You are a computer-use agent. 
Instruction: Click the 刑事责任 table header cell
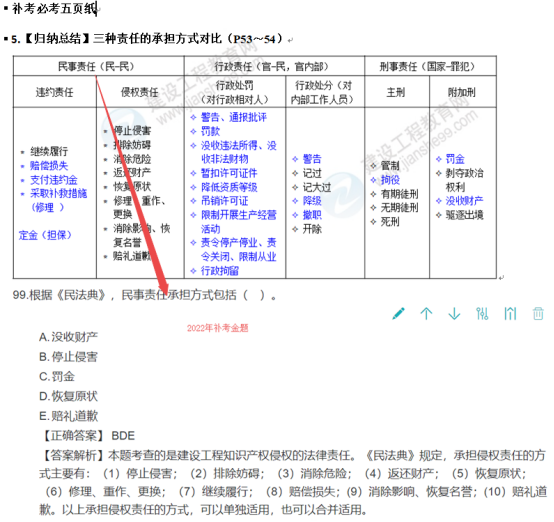[x=430, y=66]
